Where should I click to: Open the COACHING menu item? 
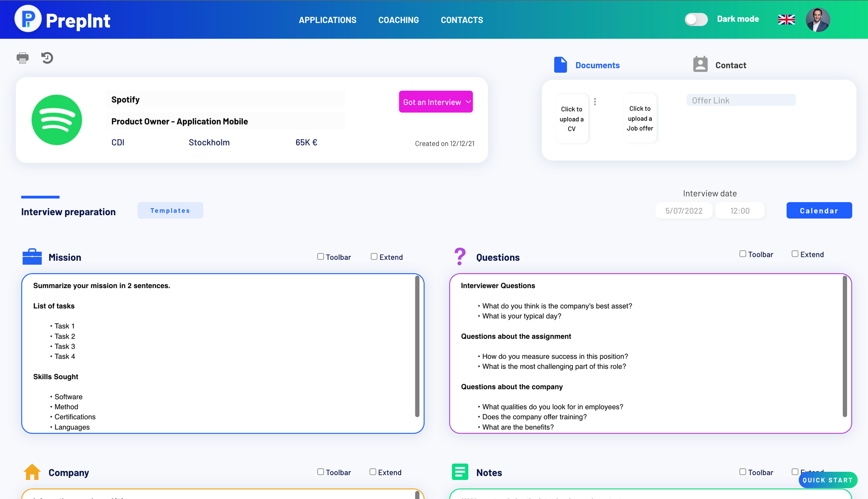(x=398, y=20)
